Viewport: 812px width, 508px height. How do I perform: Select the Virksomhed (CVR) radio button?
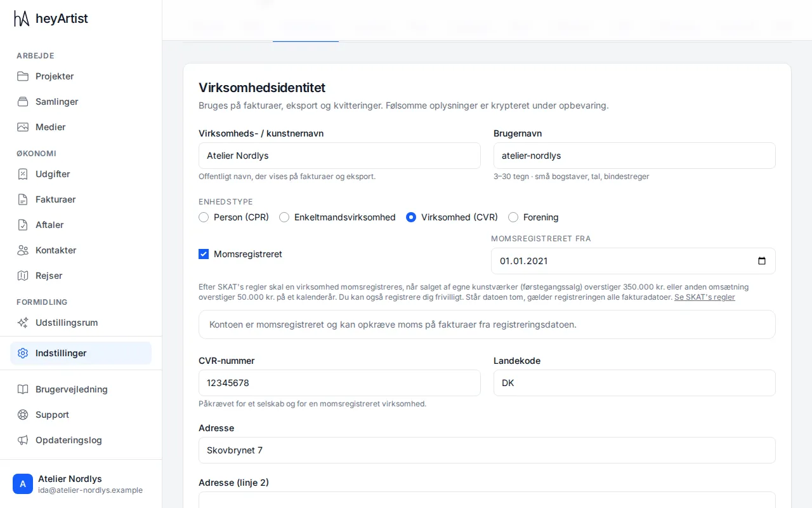point(411,217)
